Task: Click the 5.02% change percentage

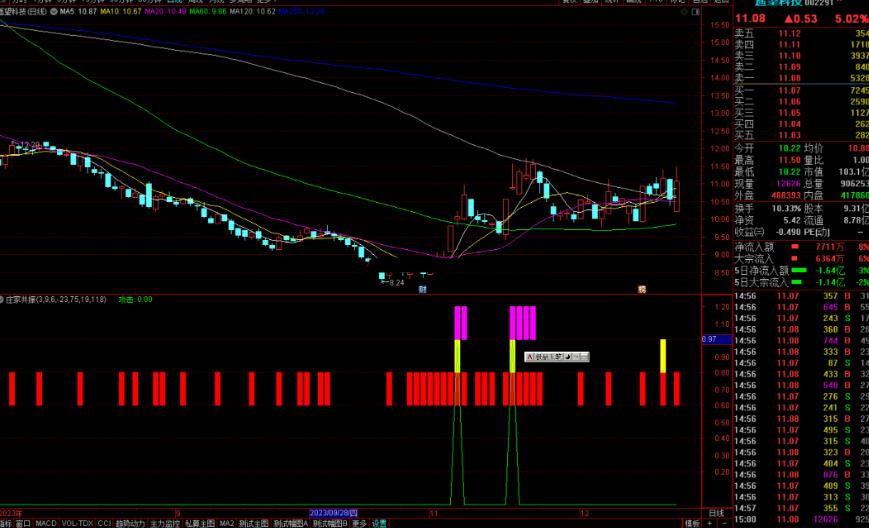Action: pos(852,19)
